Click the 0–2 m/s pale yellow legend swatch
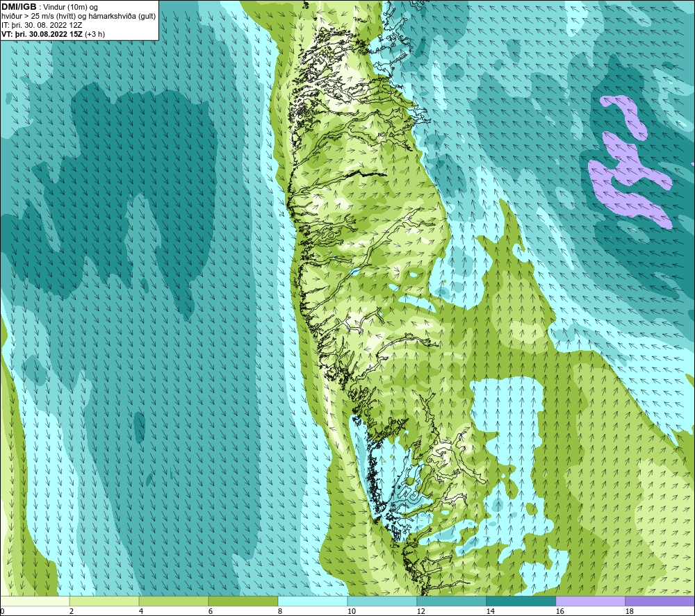Image resolution: width=695 pixels, height=616 pixels. (x=35, y=601)
